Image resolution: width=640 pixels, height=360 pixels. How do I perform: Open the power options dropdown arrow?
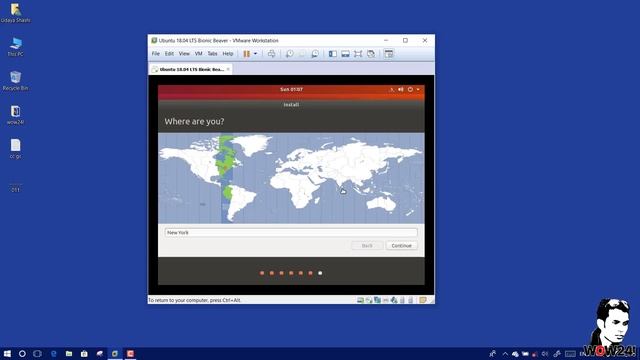pyautogui.click(x=256, y=54)
